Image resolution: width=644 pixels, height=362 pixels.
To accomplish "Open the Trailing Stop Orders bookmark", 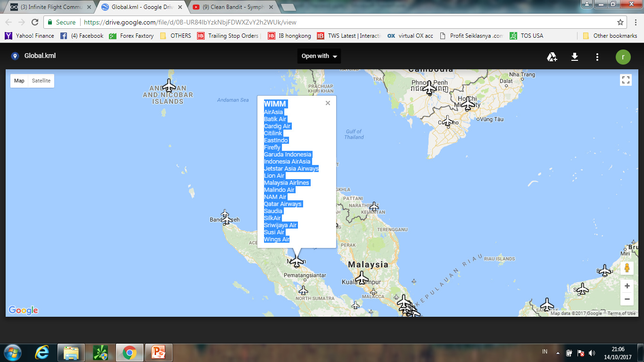I will pyautogui.click(x=228, y=36).
